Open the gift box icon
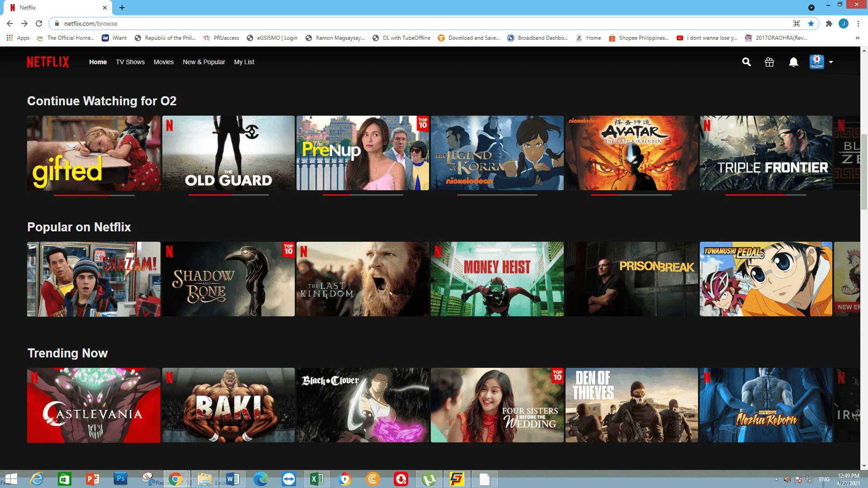Image resolution: width=868 pixels, height=488 pixels. pyautogui.click(x=769, y=62)
